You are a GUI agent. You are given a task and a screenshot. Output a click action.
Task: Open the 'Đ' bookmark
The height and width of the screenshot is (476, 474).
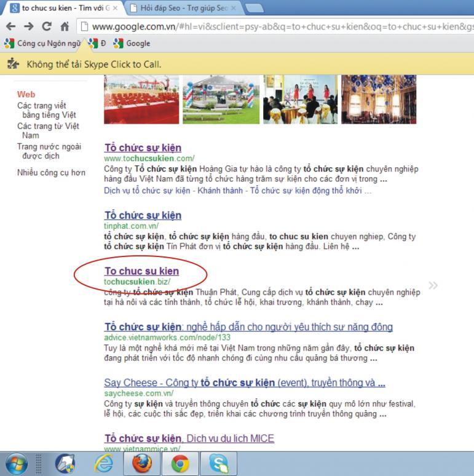point(97,44)
